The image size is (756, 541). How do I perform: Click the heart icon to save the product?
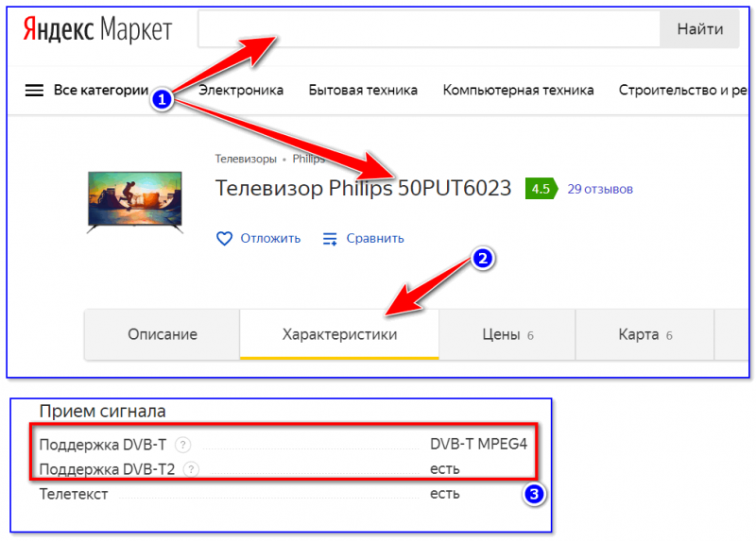224,239
